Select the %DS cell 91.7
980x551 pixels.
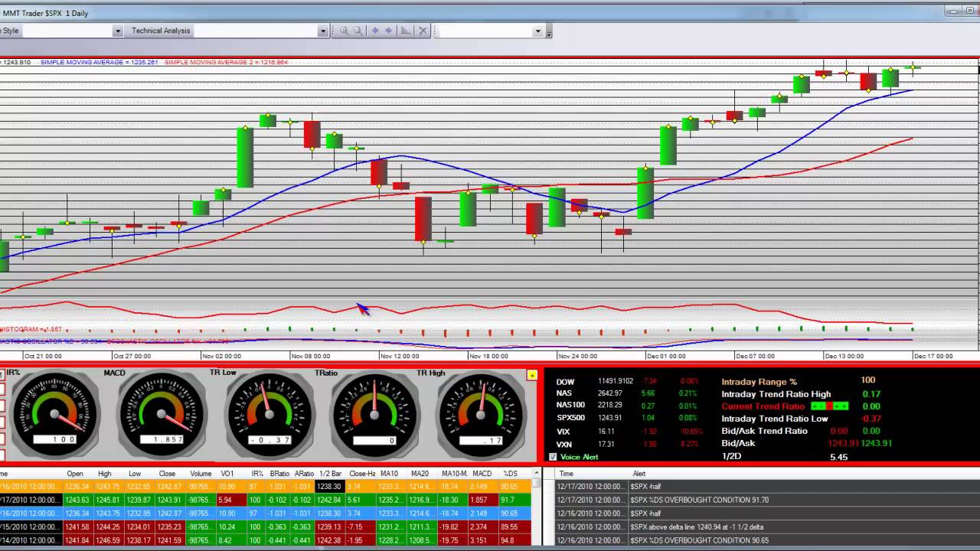(514, 500)
